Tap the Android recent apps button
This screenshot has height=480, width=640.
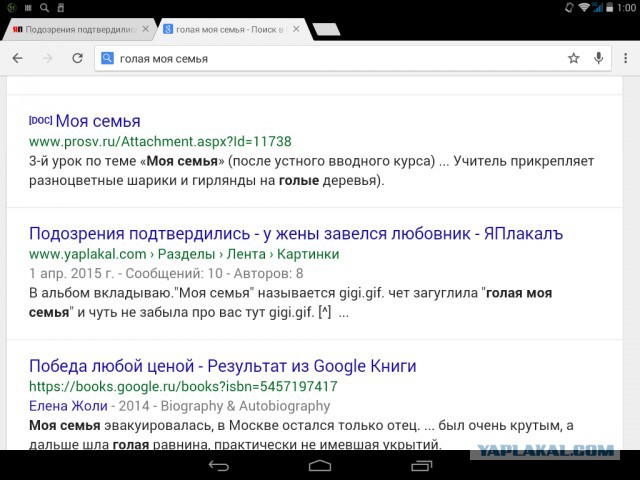tap(421, 466)
